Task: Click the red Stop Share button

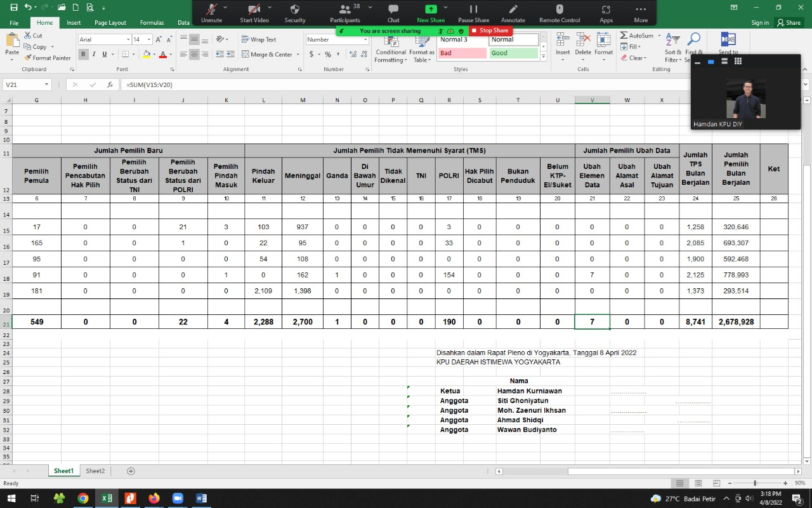Action: 490,30
